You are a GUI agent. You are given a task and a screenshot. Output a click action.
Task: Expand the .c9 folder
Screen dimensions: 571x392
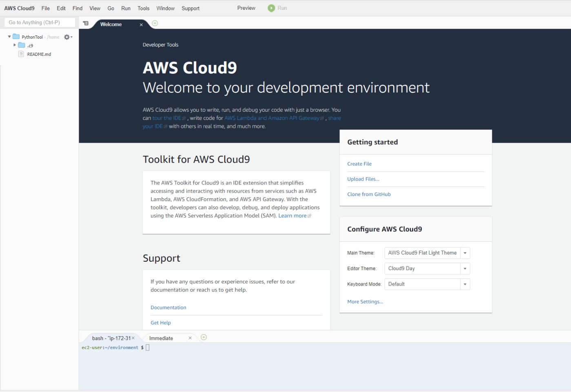[x=15, y=45]
